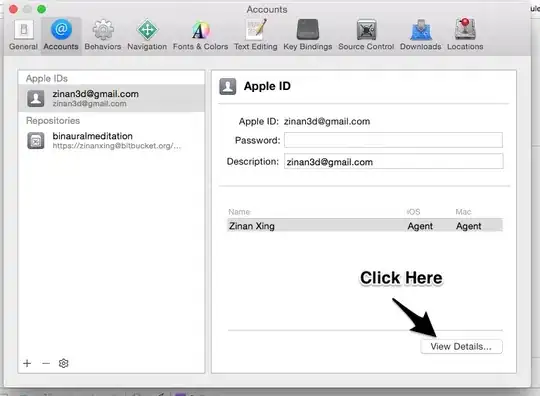Open Text Editing preferences
The image size is (540, 396).
click(256, 35)
